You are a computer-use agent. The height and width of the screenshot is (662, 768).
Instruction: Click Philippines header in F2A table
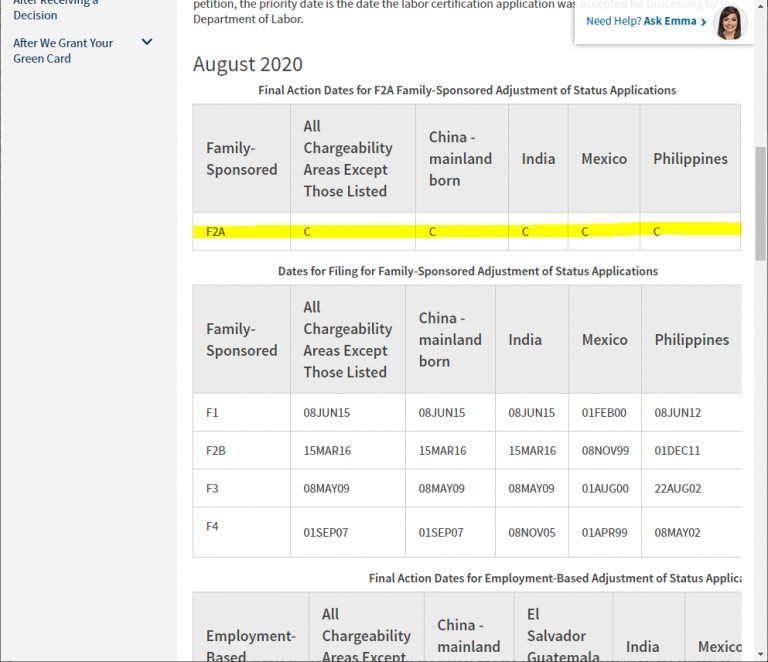pos(690,159)
